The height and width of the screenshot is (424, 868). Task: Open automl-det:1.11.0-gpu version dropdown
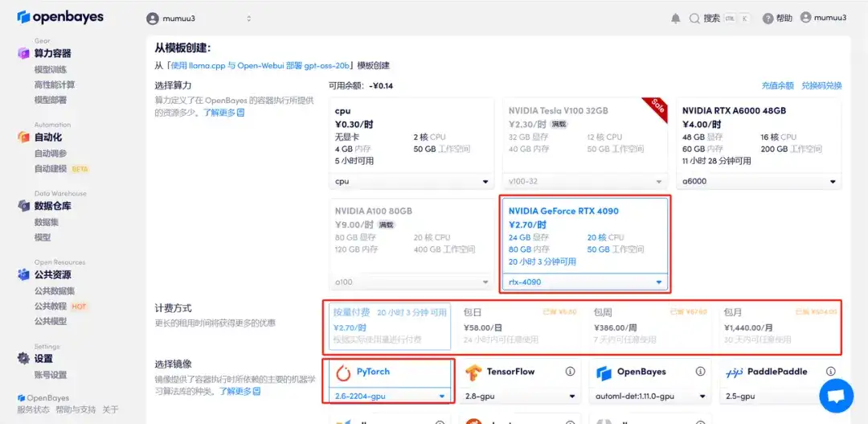650,397
